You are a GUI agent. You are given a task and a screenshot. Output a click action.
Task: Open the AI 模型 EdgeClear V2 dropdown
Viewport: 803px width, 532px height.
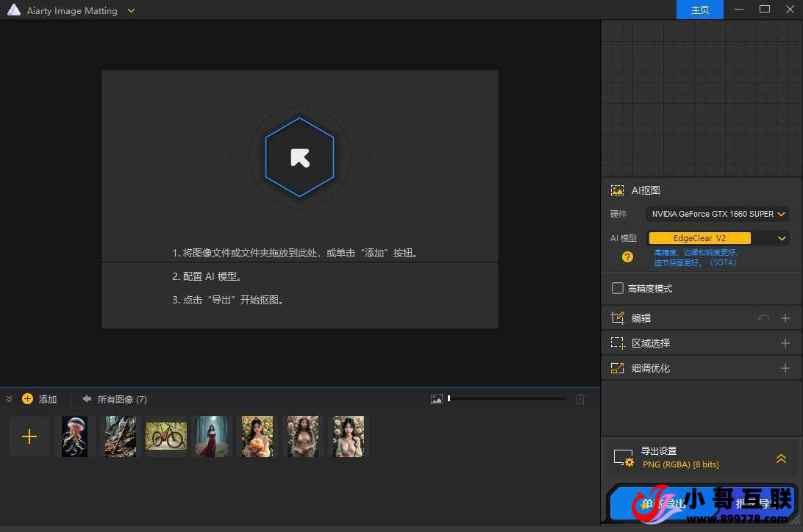tap(717, 238)
